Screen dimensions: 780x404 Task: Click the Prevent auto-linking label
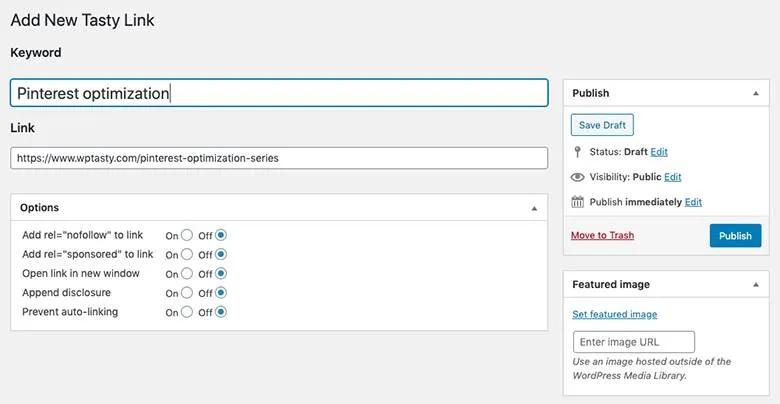point(70,312)
